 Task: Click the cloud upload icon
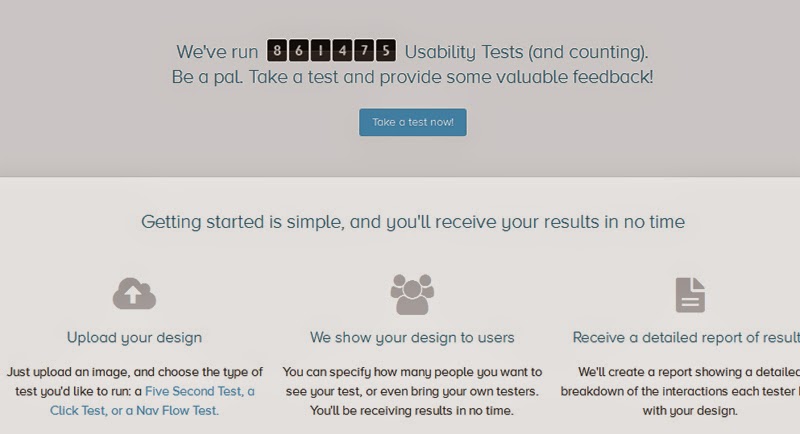point(134,294)
